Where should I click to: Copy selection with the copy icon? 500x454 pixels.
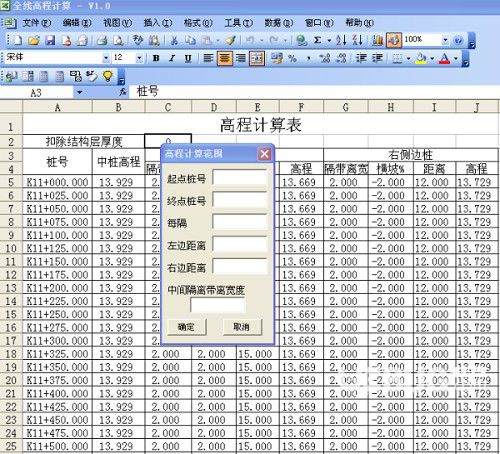(x=190, y=41)
